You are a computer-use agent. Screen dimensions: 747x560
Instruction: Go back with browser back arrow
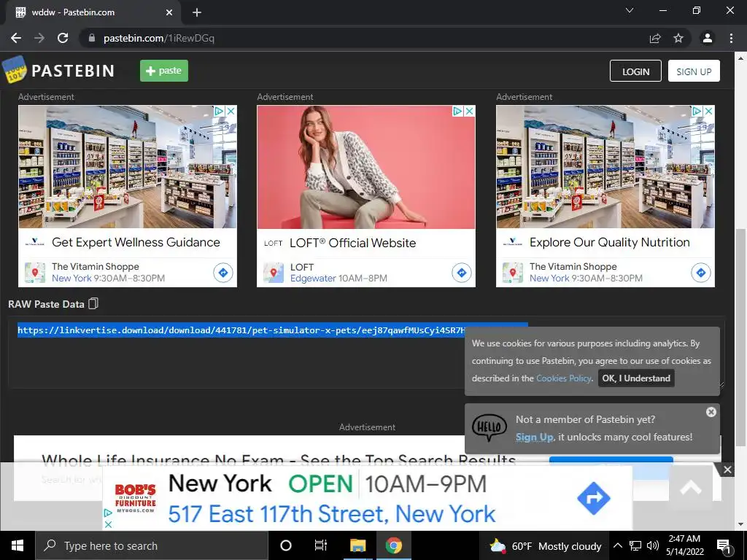[x=16, y=38]
